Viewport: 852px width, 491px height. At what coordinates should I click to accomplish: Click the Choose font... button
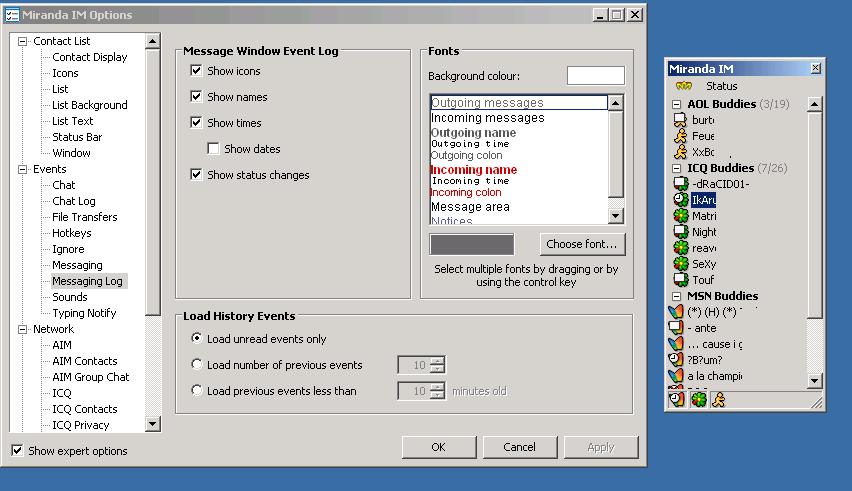[582, 244]
